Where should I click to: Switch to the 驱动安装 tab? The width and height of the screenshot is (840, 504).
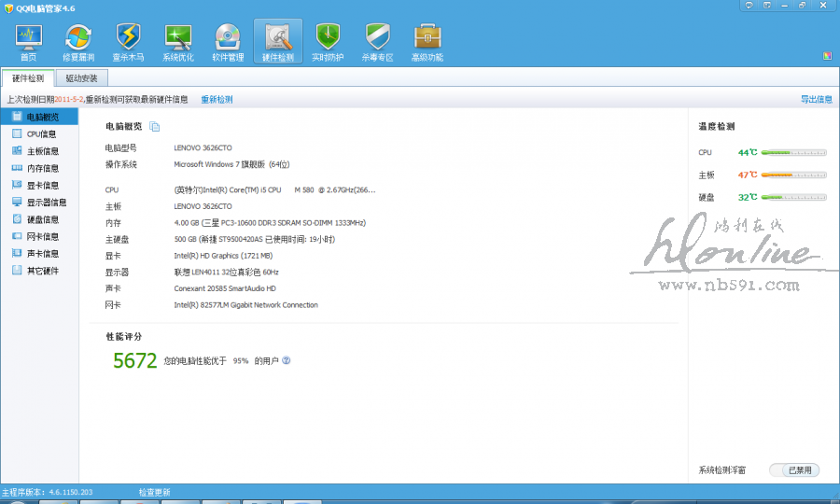point(81,78)
